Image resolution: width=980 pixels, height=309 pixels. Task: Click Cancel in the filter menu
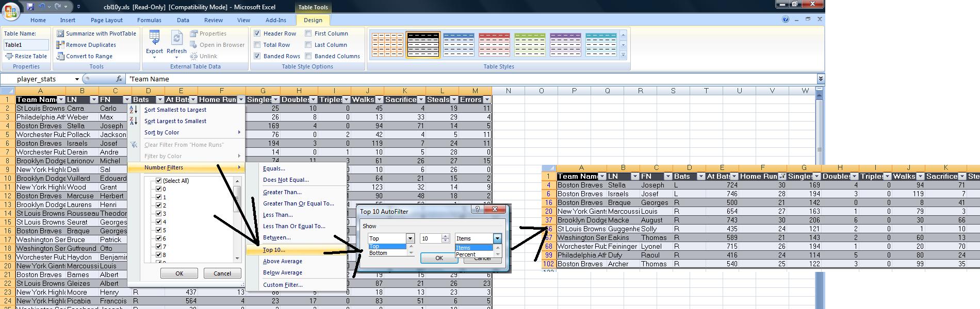(222, 273)
